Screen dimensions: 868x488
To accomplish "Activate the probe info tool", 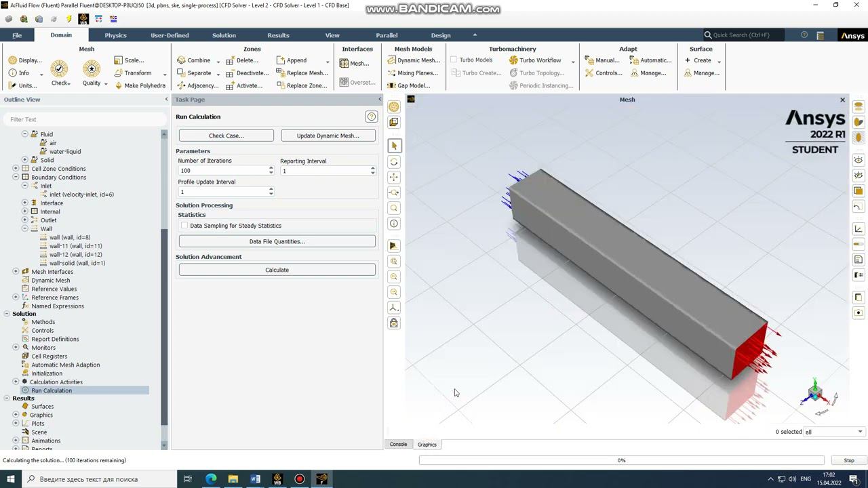I will click(x=394, y=224).
